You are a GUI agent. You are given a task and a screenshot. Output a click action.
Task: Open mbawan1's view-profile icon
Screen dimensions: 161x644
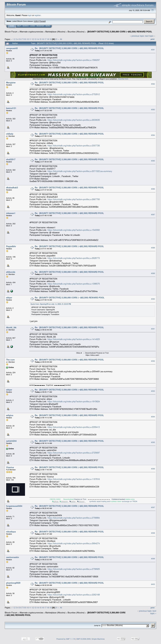(x=8, y=232)
